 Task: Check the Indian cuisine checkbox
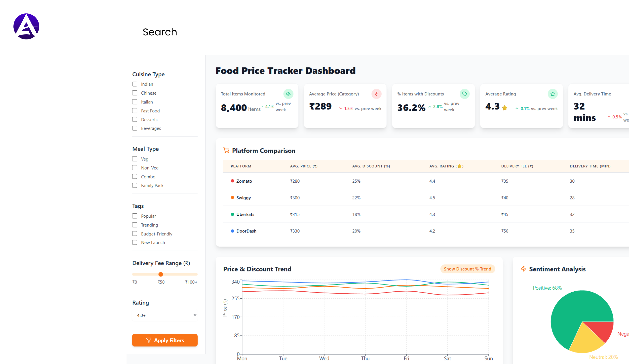135,84
